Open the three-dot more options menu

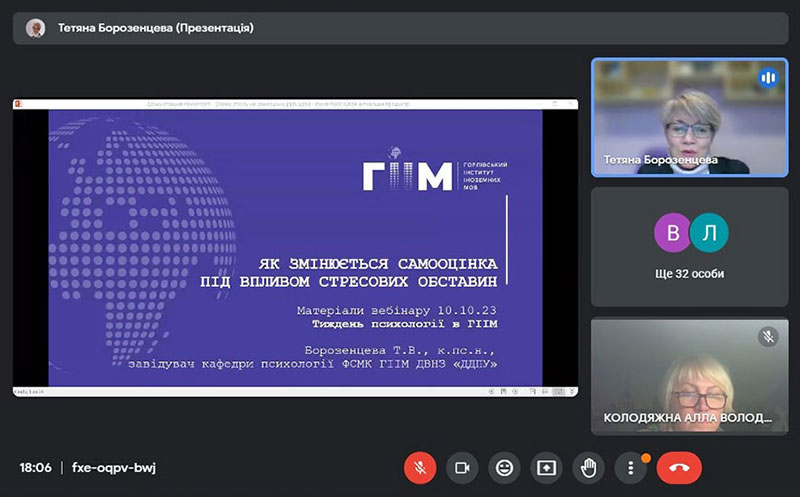(x=631, y=468)
